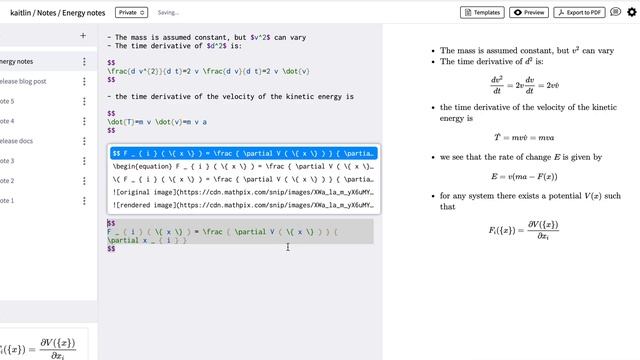This screenshot has width=640, height=360.
Task: Click the rendered E = v(ma − F(x)) equation
Action: pyautogui.click(x=524, y=177)
